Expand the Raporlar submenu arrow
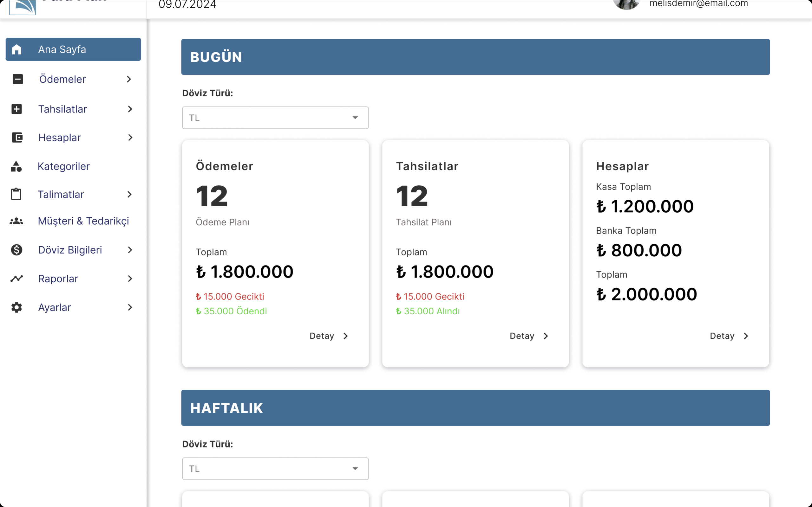This screenshot has width=812, height=507. click(130, 279)
